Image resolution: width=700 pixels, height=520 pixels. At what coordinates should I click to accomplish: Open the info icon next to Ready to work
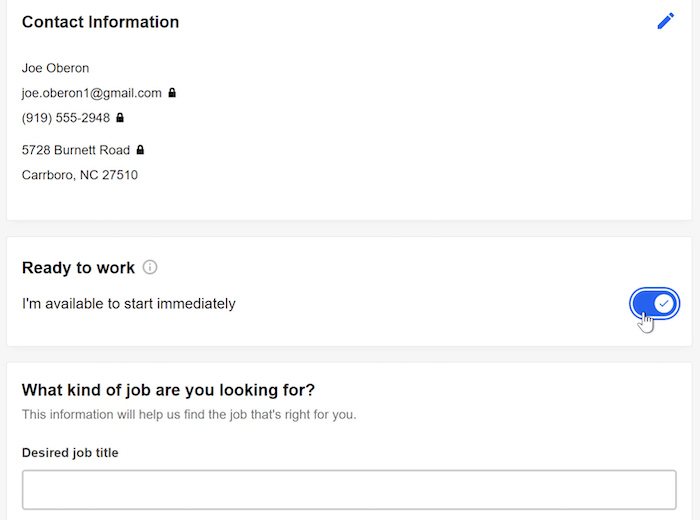click(150, 267)
